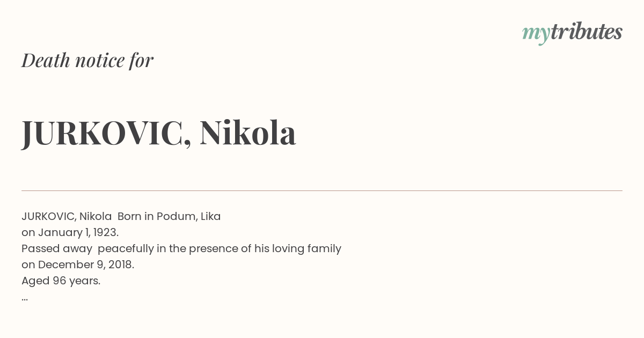The image size is (644, 338).
Task: Click the mytributes logo
Action: [x=572, y=33]
